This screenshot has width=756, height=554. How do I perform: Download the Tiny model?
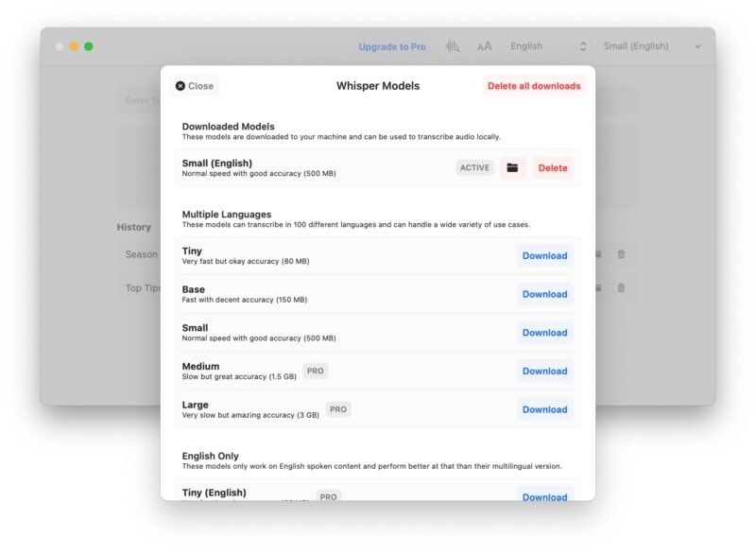coord(544,255)
